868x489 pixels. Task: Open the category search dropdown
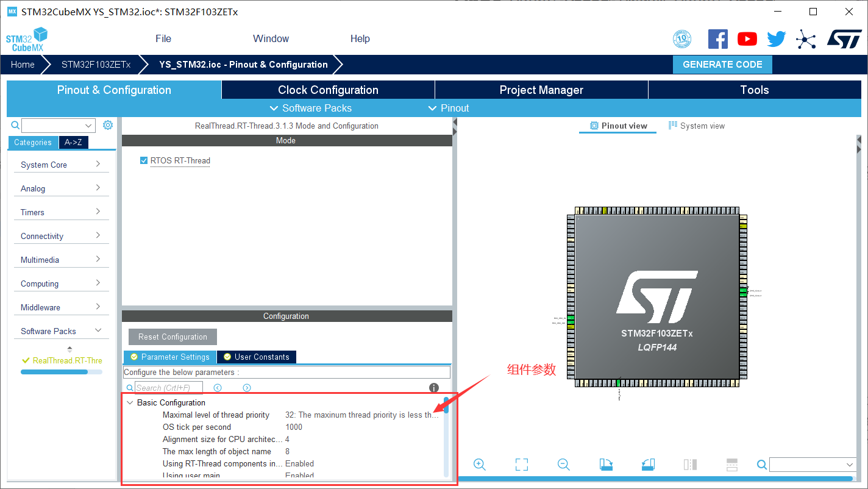click(x=89, y=126)
